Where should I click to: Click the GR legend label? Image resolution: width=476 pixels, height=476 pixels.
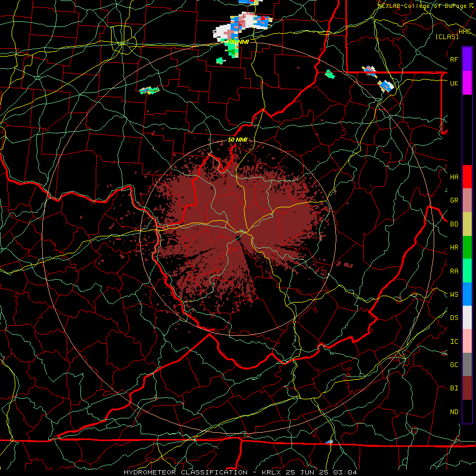point(454,200)
